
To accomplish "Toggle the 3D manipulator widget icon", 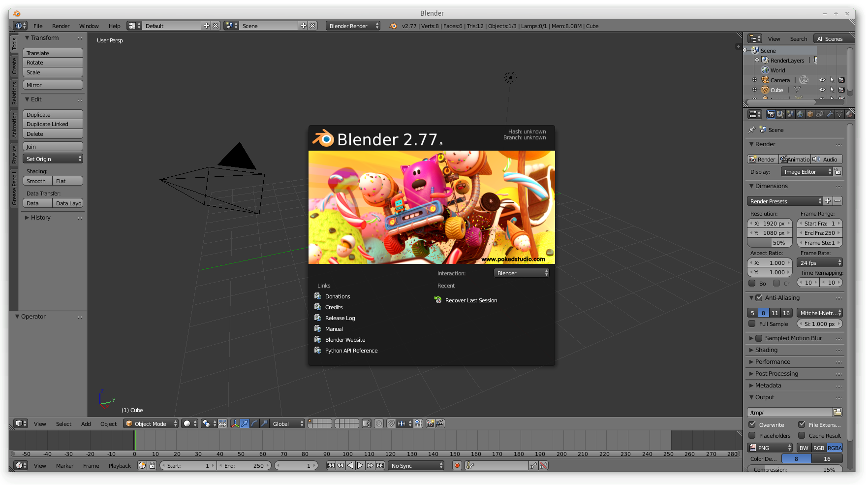I will pos(235,423).
